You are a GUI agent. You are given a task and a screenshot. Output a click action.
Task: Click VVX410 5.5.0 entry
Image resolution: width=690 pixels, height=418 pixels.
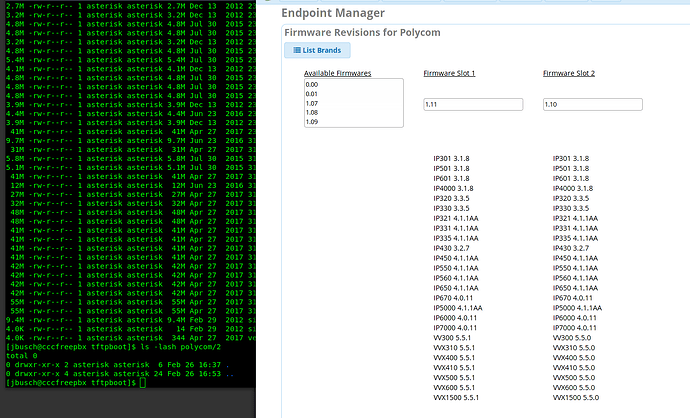click(x=574, y=367)
